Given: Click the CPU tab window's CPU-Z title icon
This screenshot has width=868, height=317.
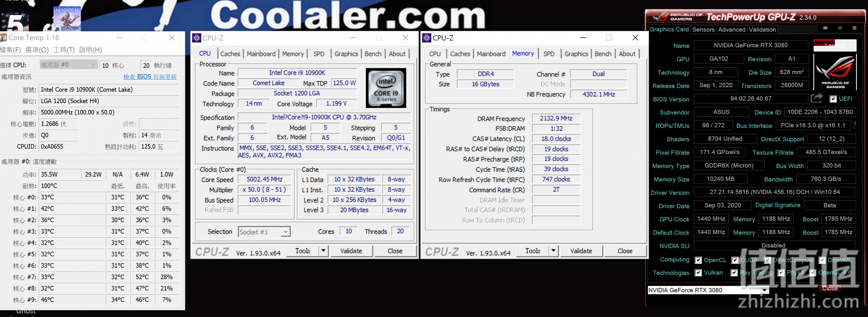Looking at the screenshot, I should [x=197, y=38].
